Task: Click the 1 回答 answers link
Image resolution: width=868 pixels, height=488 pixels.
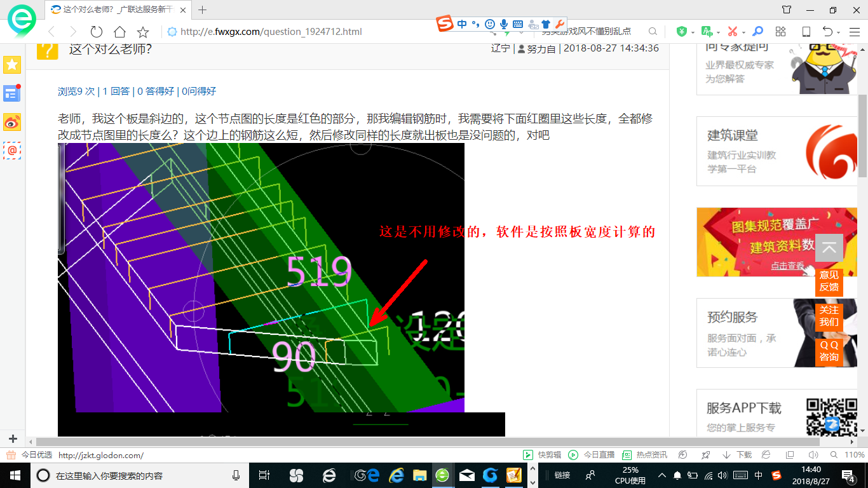Action: [x=116, y=91]
